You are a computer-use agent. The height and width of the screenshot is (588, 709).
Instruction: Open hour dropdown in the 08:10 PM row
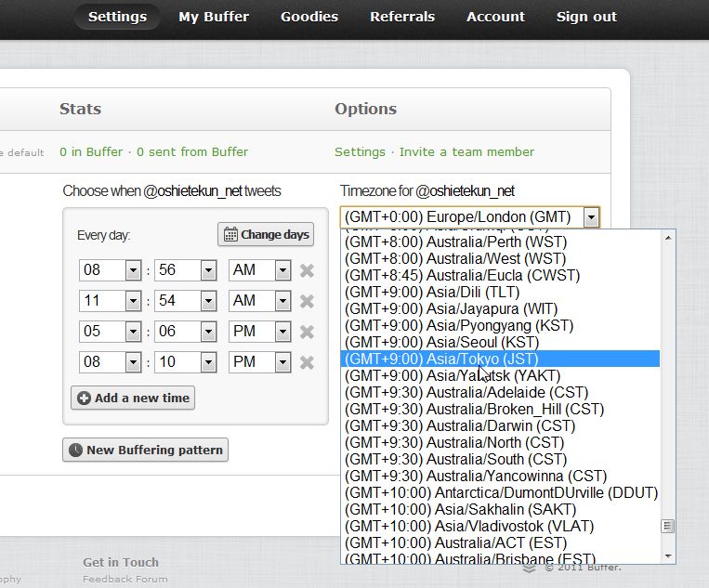tap(111, 362)
